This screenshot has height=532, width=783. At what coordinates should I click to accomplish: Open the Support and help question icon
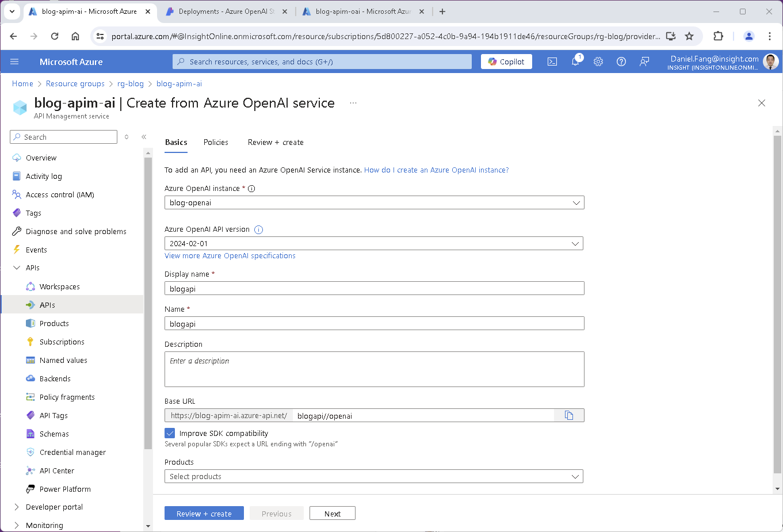(621, 62)
